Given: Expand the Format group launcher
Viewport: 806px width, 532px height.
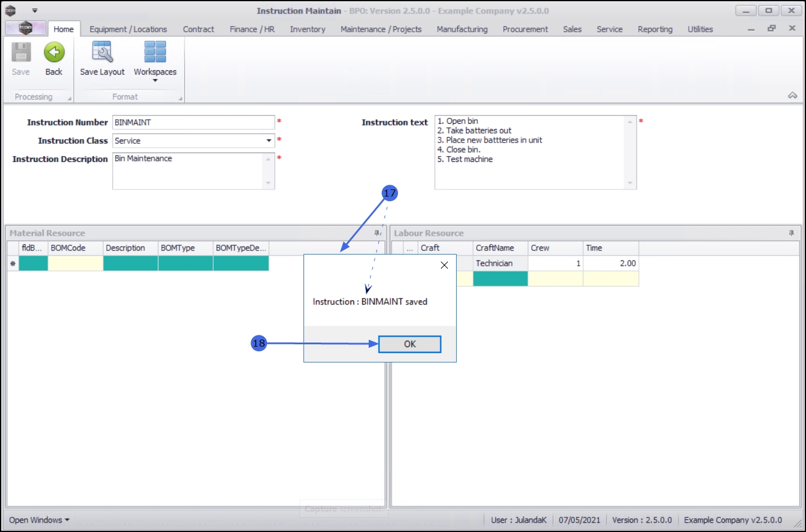Looking at the screenshot, I should 180,99.
